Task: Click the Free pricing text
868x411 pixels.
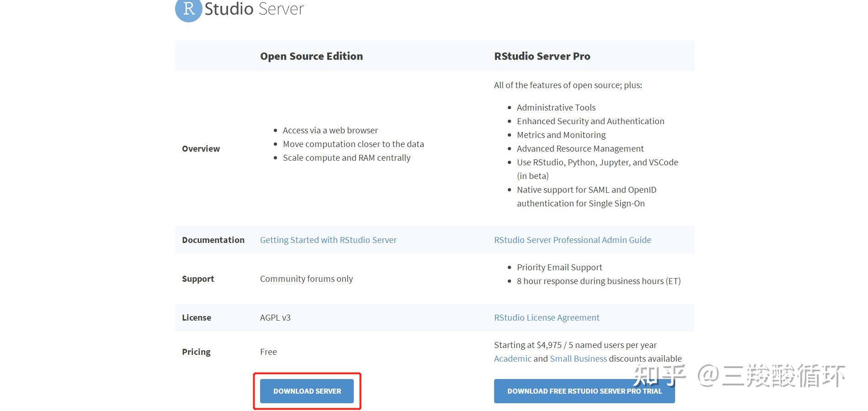Action: 268,352
